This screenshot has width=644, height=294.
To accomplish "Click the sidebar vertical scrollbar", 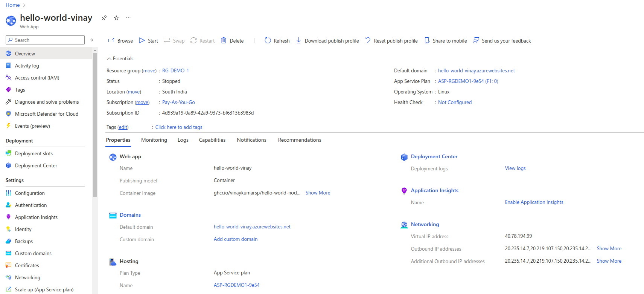I will click(x=95, y=124).
